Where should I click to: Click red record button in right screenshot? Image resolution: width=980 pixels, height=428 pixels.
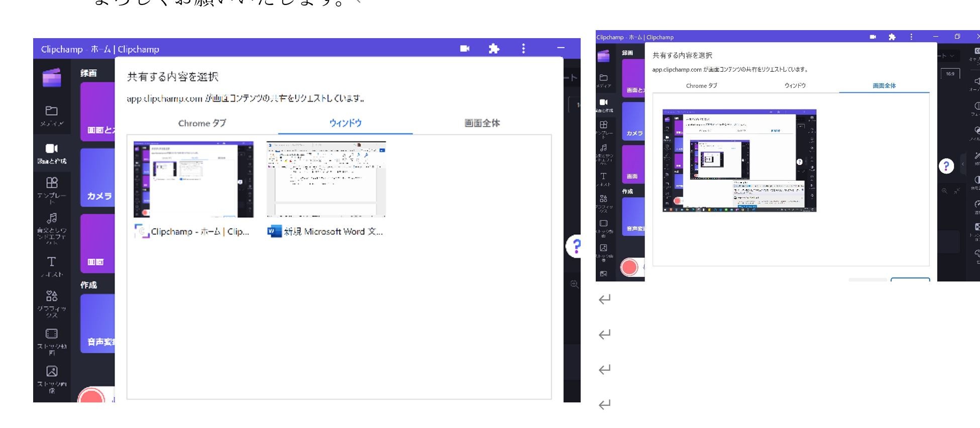click(x=629, y=267)
